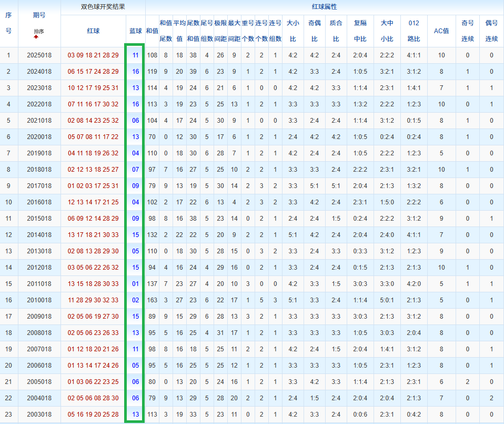Click the red sort arrow under 期号
The image size is (504, 424).
(36, 37)
